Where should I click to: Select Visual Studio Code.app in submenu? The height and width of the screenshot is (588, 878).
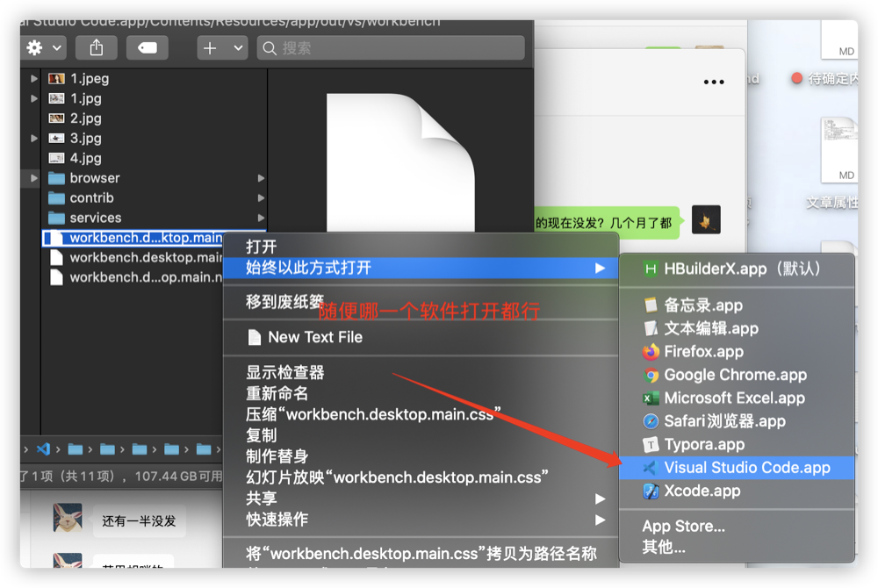(x=737, y=468)
